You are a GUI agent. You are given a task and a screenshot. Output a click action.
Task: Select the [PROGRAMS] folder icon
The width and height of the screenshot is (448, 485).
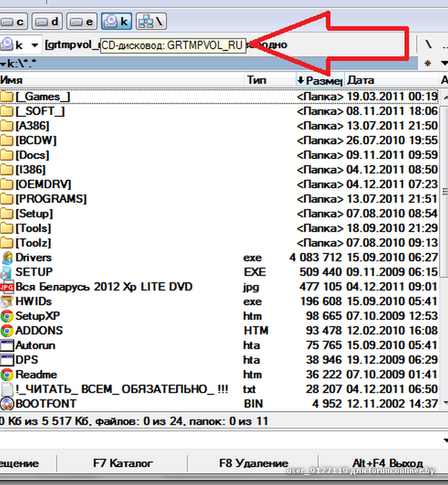[7, 199]
